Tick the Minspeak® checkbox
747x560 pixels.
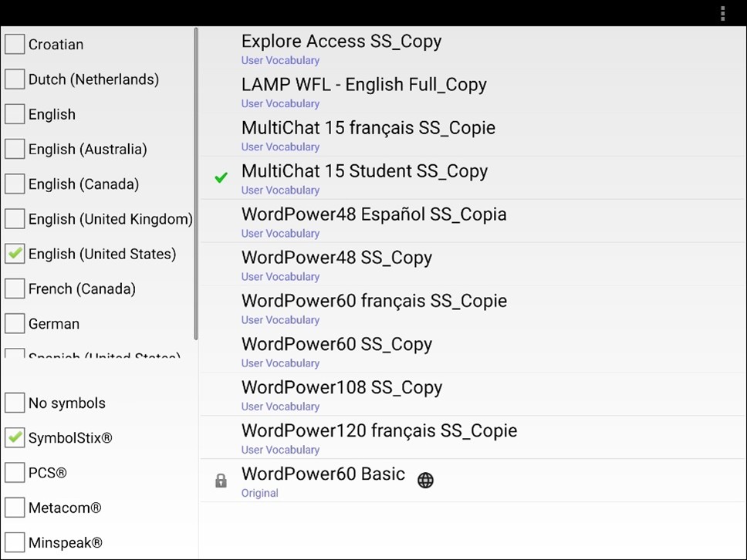(x=15, y=542)
